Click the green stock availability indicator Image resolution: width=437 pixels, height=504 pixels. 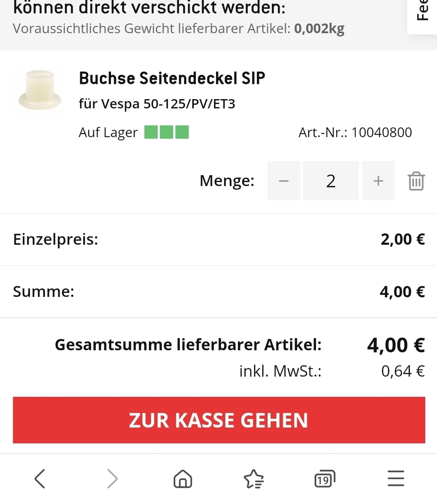click(166, 132)
